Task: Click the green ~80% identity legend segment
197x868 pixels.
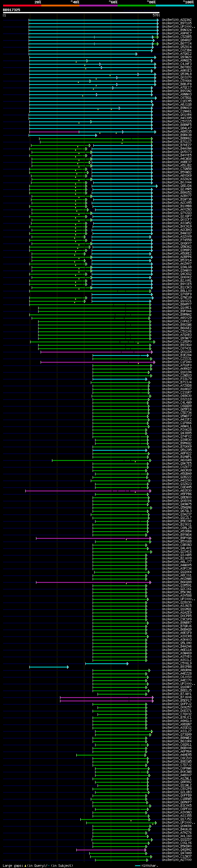Action: click(x=137, y=6)
